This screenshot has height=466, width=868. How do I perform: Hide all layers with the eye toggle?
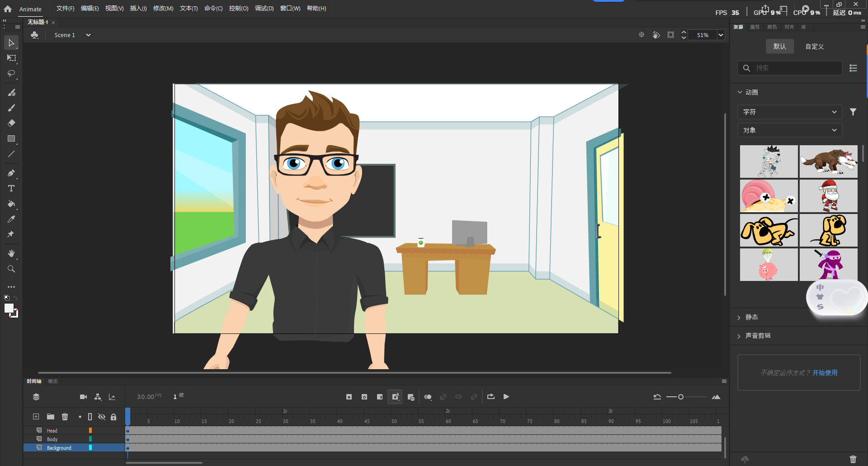pos(102,417)
